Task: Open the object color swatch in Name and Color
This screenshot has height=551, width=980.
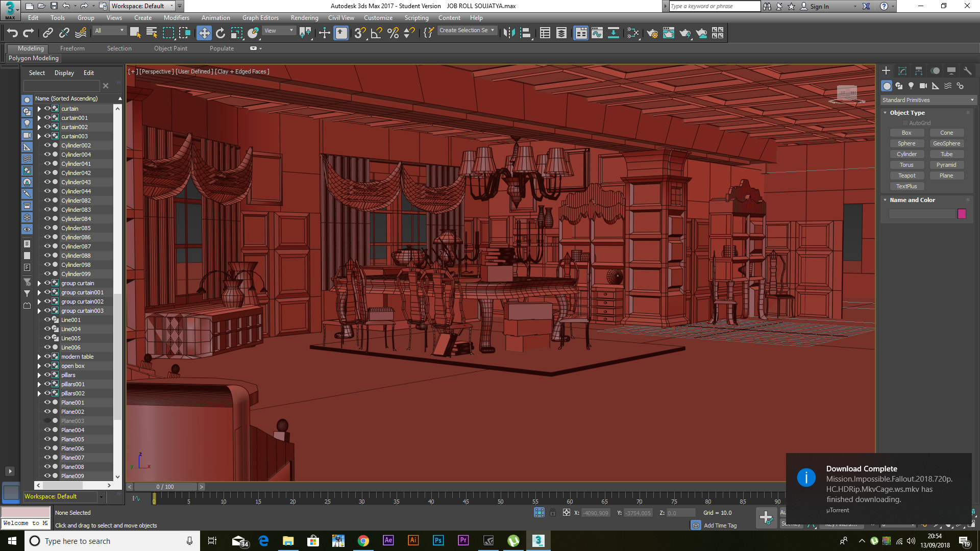Action: 962,214
